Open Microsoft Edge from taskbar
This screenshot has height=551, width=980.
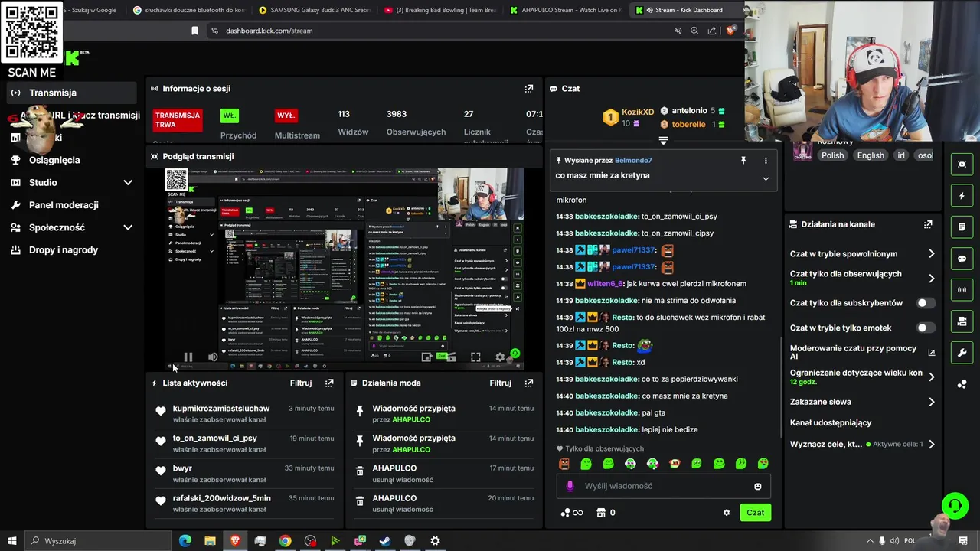(185, 541)
